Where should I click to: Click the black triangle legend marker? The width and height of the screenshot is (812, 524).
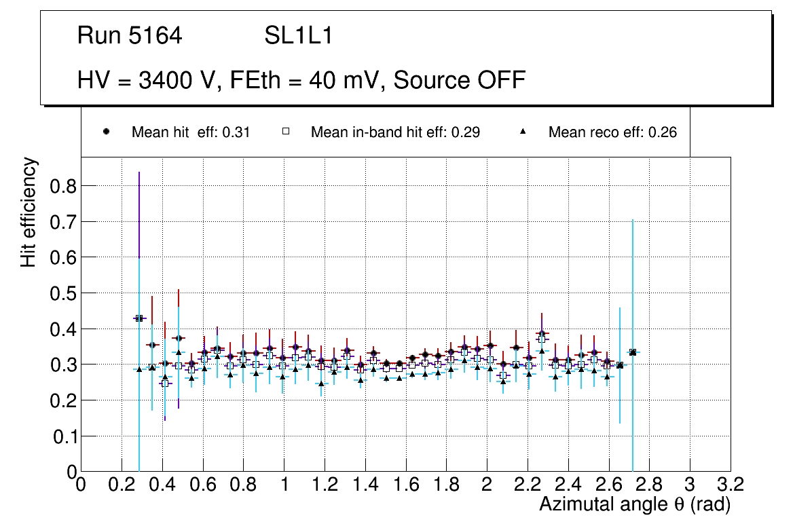click(523, 132)
